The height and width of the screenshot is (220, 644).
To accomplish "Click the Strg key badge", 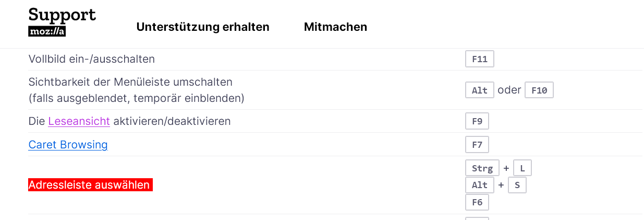I will (x=482, y=168).
